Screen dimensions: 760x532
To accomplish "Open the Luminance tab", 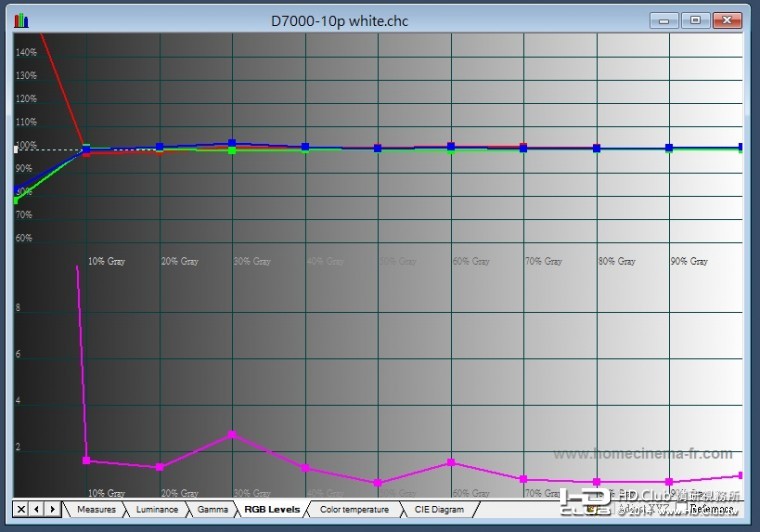I will [157, 510].
